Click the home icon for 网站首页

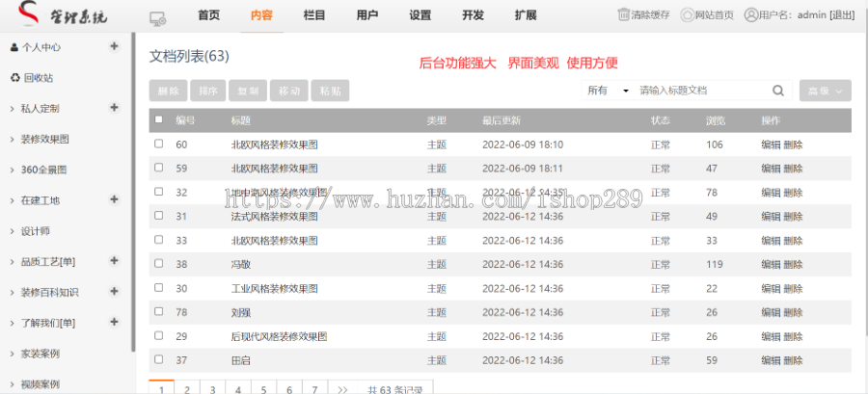click(687, 14)
